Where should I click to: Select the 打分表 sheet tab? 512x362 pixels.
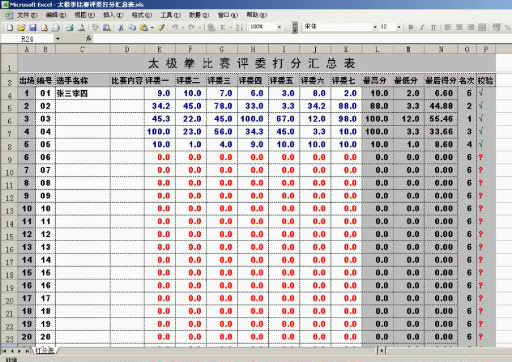[x=45, y=351]
